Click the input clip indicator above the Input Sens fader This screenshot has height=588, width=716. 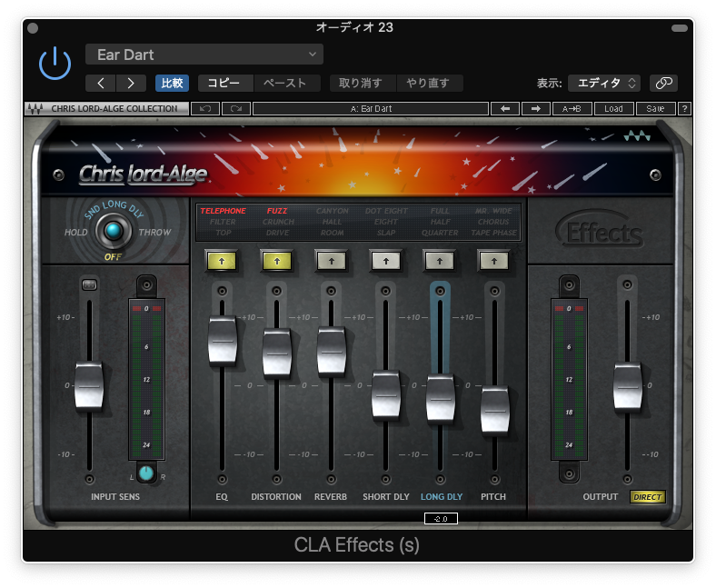click(89, 284)
